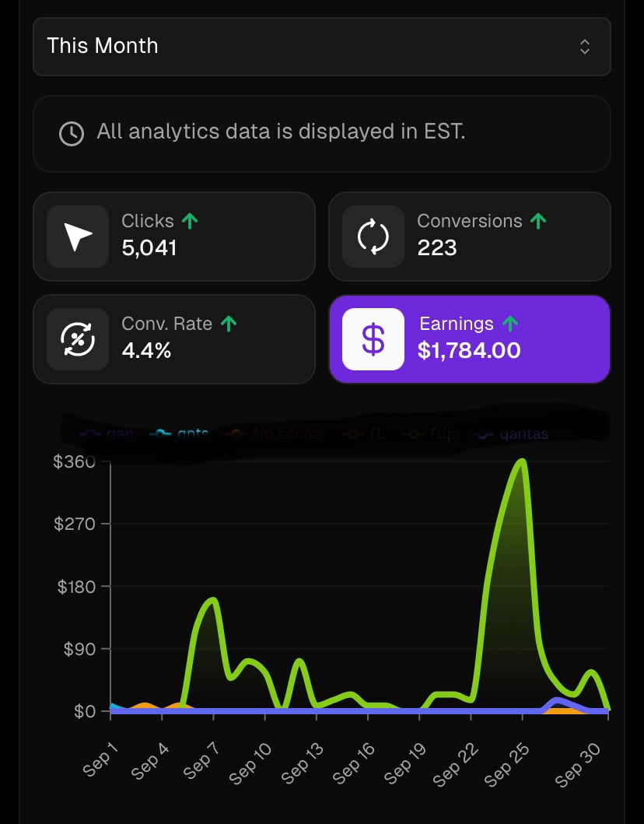
Task: Toggle the No source legend series
Action: click(276, 434)
